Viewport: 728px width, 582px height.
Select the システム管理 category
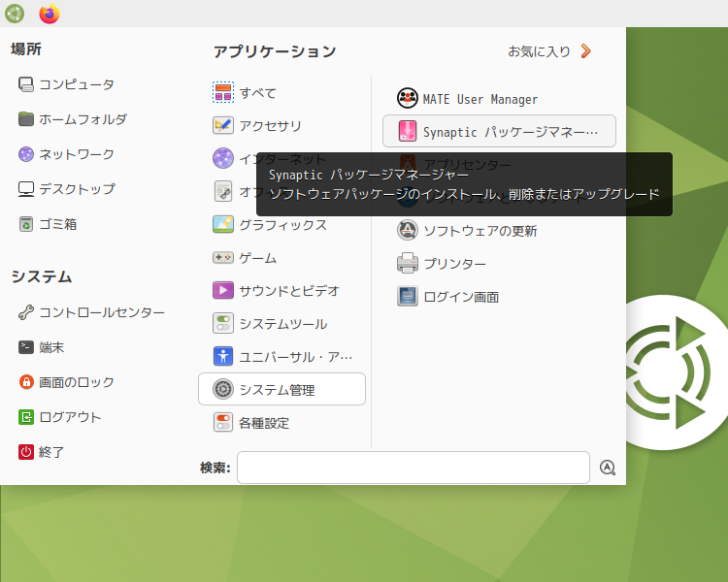coord(281,389)
